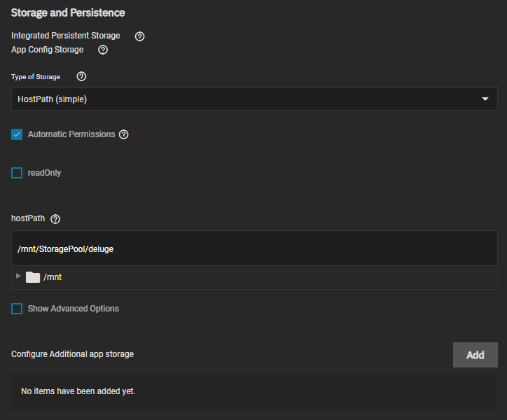
Task: Show help for Type of Storage
Action: (81, 77)
